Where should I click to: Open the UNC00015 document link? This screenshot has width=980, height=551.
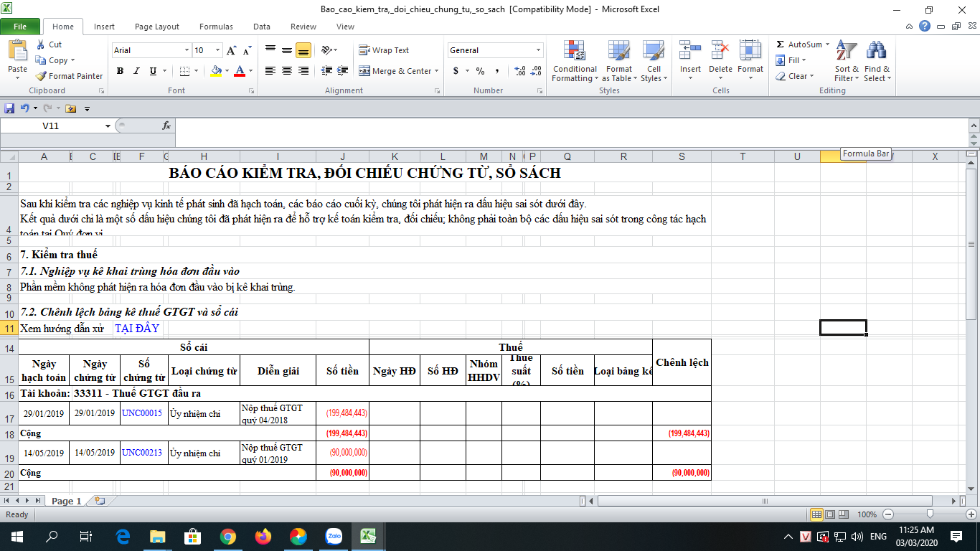[141, 413]
